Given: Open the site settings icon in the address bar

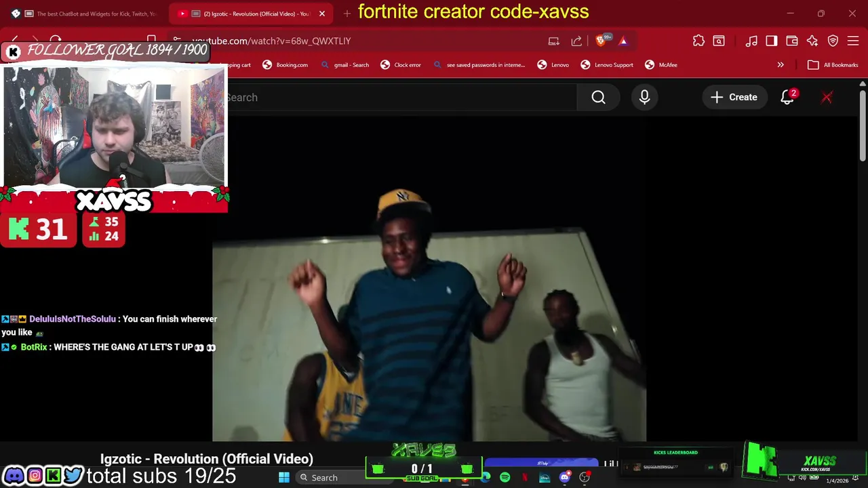Looking at the screenshot, I should 177,41.
